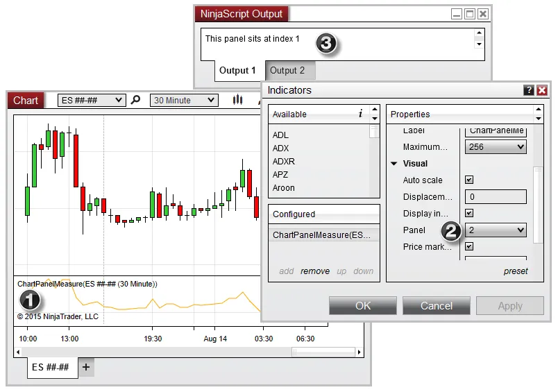Click the up link under Configured

(x=341, y=271)
